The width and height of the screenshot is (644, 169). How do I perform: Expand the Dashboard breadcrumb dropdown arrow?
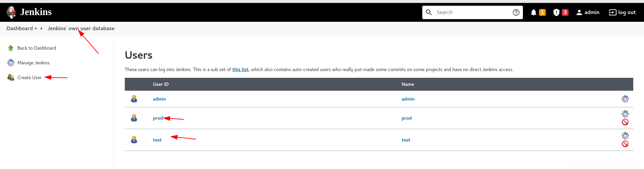[x=36, y=29]
